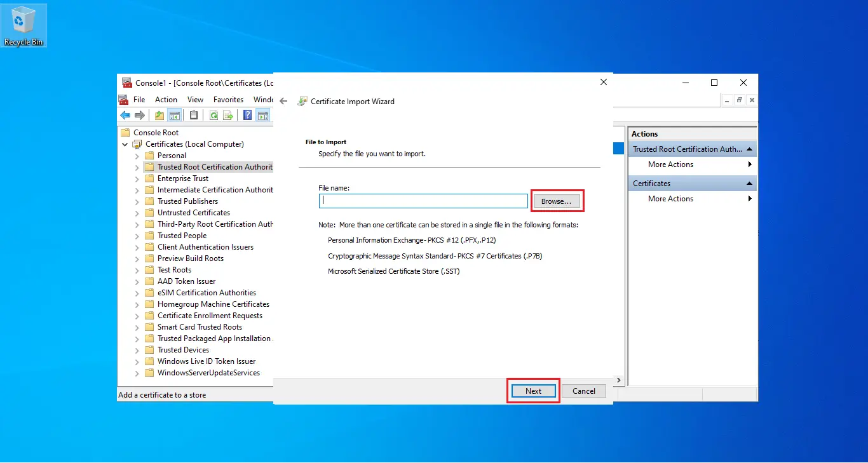Image resolution: width=868 pixels, height=463 pixels.
Task: Click the Console1 toolbox icon in the title bar
Action: click(127, 83)
